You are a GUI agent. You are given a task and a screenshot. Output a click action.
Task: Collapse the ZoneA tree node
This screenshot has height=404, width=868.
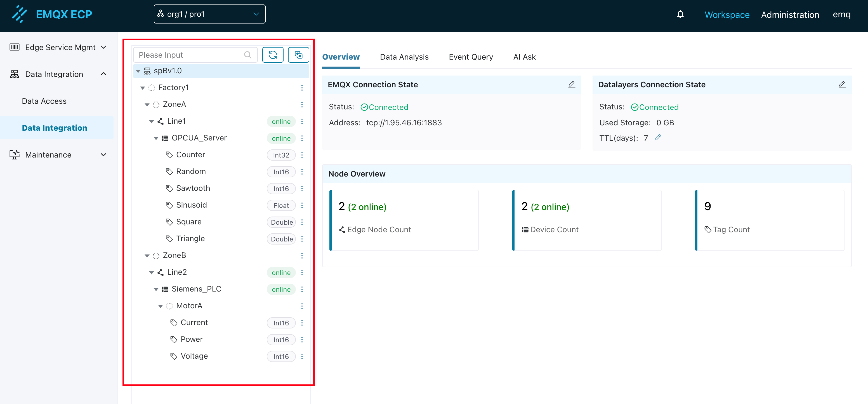(147, 105)
